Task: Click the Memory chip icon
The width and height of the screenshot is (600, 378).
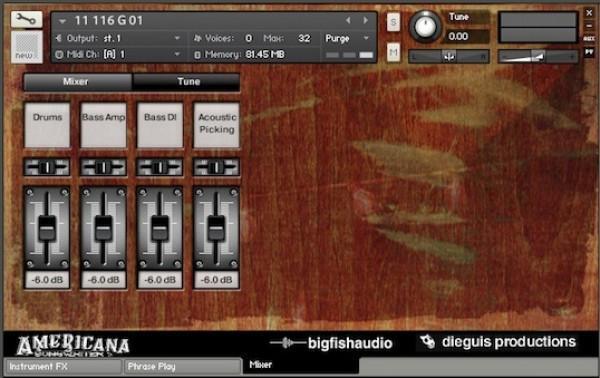Action: pos(197,55)
